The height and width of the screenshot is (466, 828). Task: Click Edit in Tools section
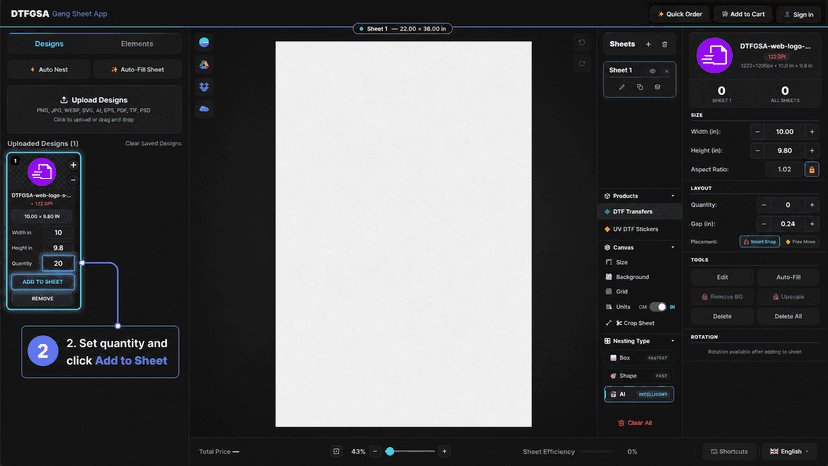(722, 277)
